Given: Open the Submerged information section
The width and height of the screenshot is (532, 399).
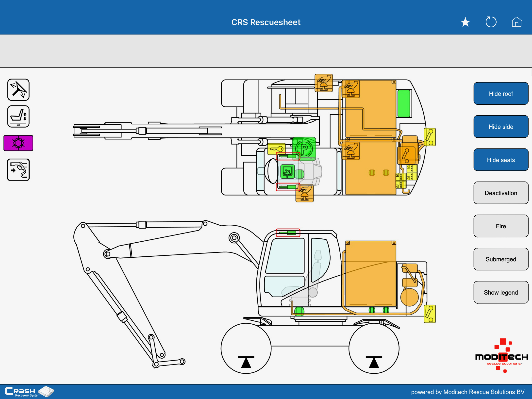Looking at the screenshot, I should pos(501,259).
